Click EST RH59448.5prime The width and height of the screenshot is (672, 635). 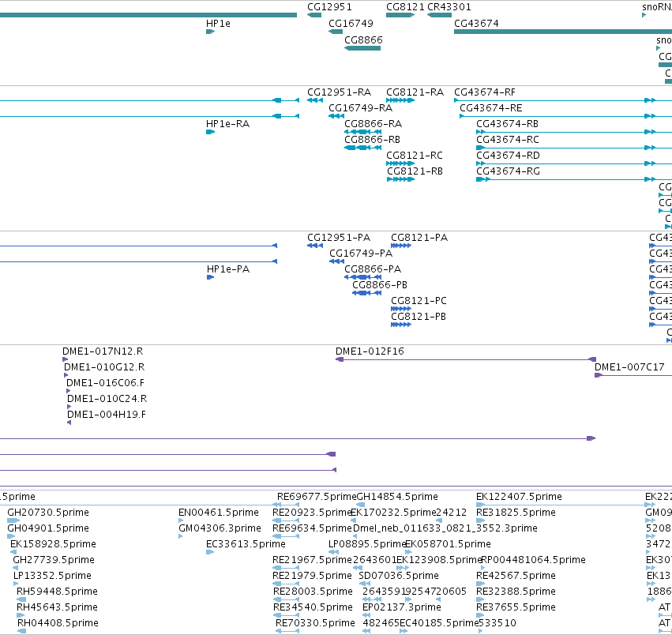[x=57, y=592]
